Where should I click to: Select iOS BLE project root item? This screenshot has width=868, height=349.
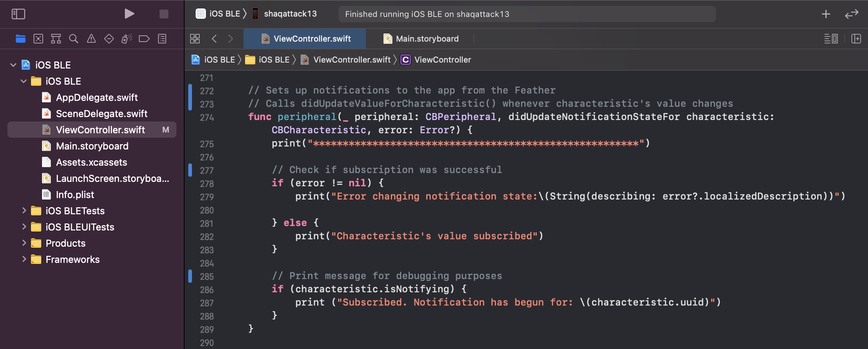click(x=92, y=65)
